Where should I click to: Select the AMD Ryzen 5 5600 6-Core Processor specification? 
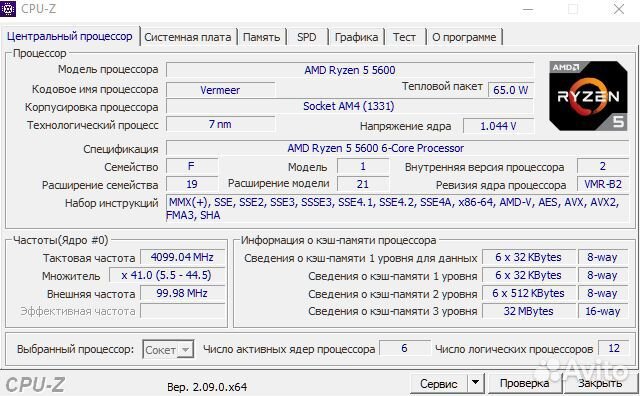(x=397, y=148)
